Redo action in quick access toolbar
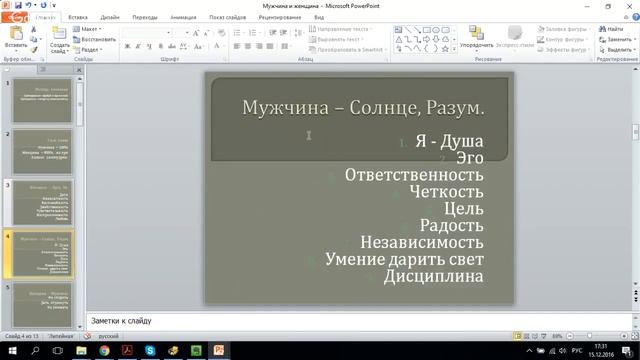Viewport: 640px width, 360px height. pyautogui.click(x=44, y=6)
